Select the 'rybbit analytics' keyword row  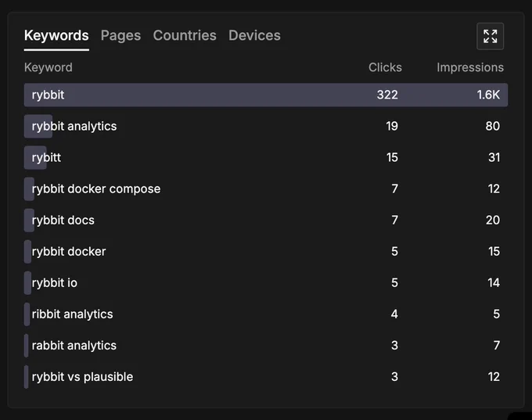click(x=266, y=126)
